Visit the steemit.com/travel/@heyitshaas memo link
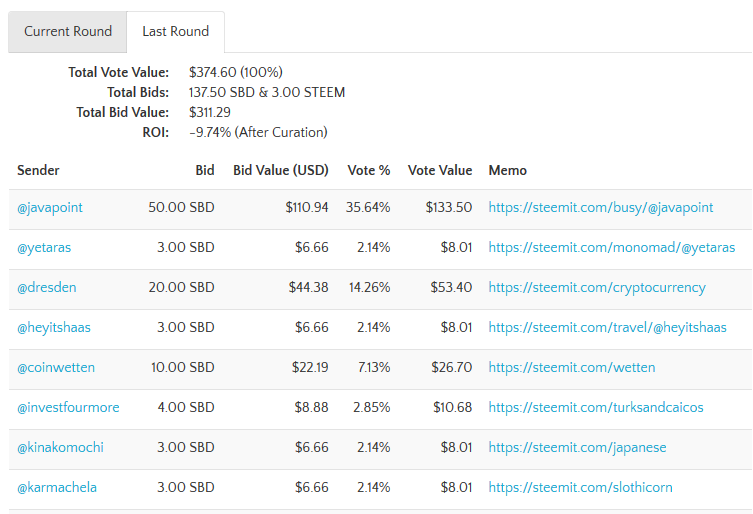 coord(608,328)
